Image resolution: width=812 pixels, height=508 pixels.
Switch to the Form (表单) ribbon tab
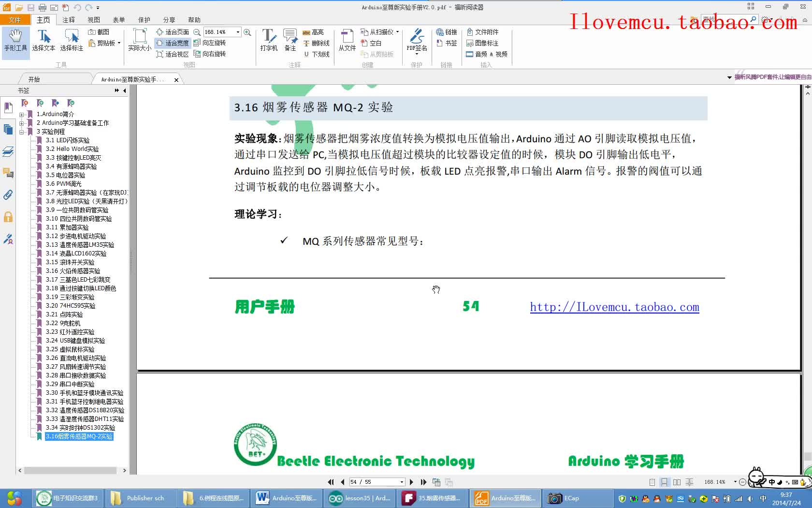point(119,20)
